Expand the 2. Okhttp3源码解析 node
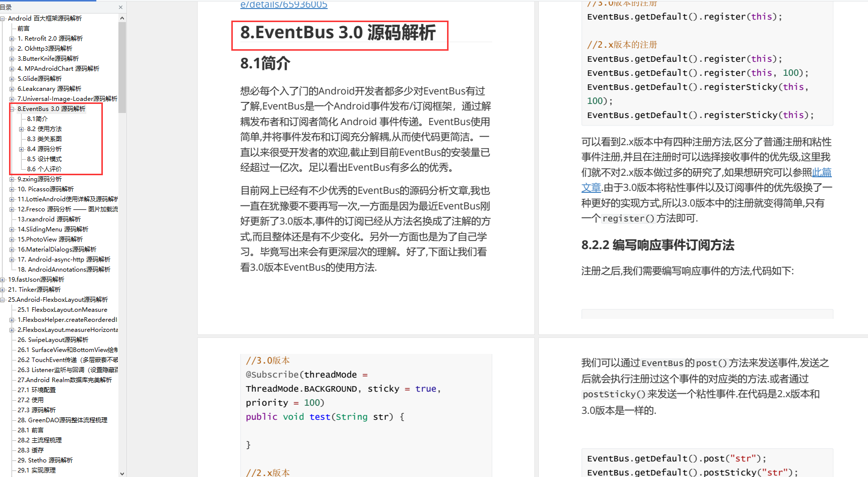This screenshot has height=477, width=868. 12,49
